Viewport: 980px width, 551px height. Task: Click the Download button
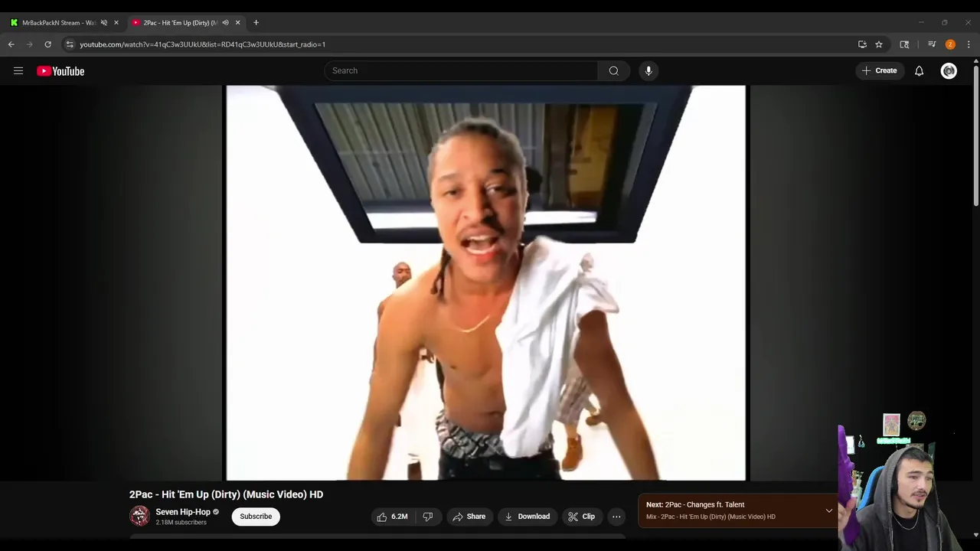[x=527, y=517]
